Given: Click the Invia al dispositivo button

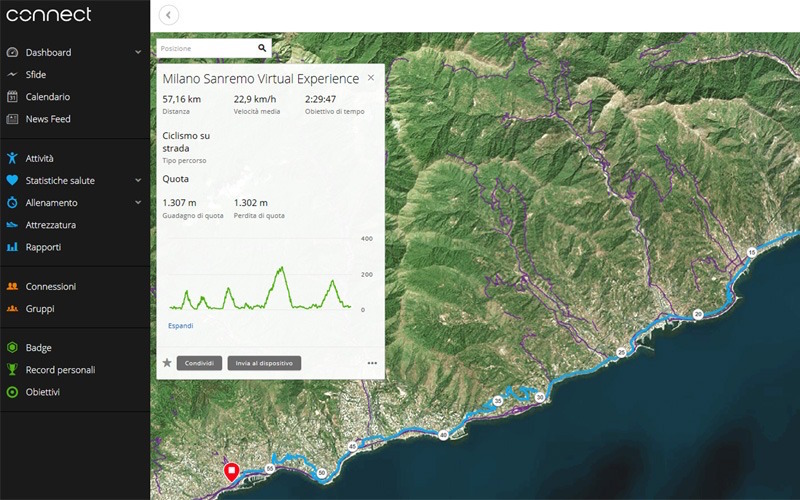Looking at the screenshot, I should [264, 363].
